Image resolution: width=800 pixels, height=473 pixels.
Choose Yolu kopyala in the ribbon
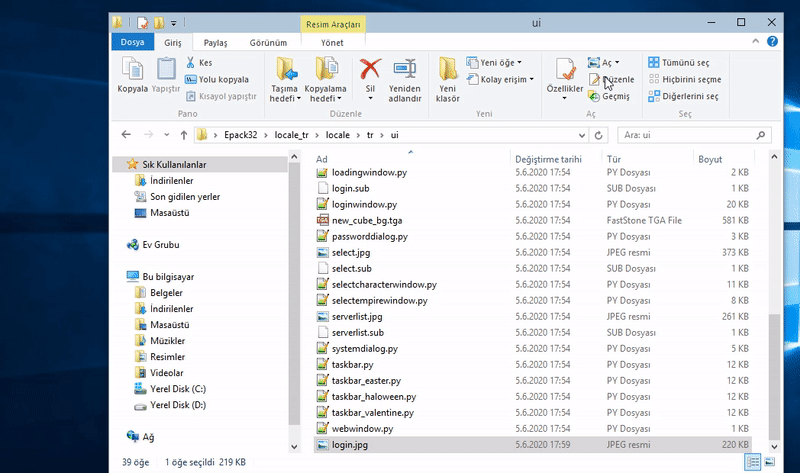pos(217,79)
